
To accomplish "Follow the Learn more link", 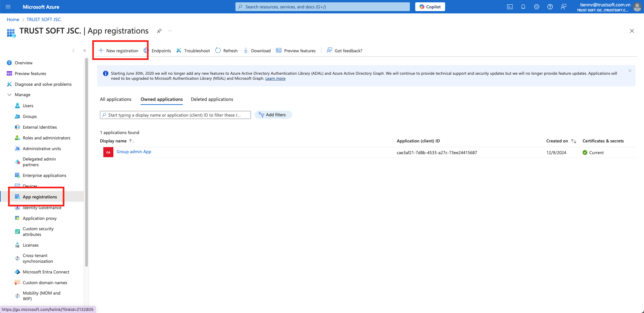I will pos(275,78).
